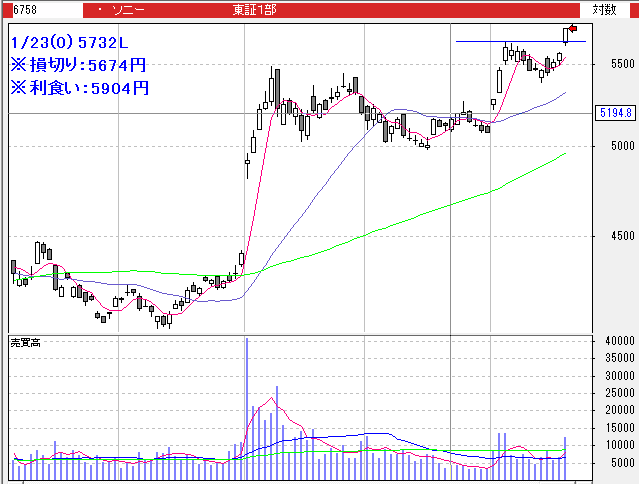Screen dimensions: 640x484
Task: Click the 損切り 5674円 stop-loss text
Action: [79, 65]
